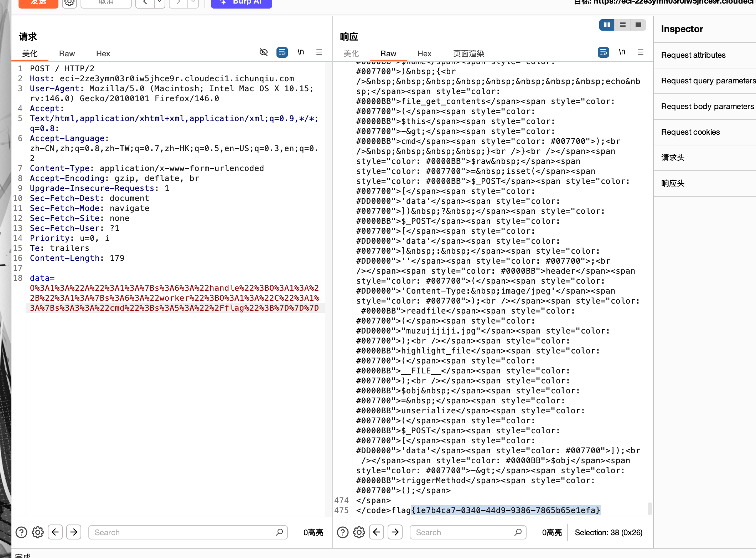Switch to side-by-side layout view
This screenshot has width=756, height=558.
coord(607,25)
